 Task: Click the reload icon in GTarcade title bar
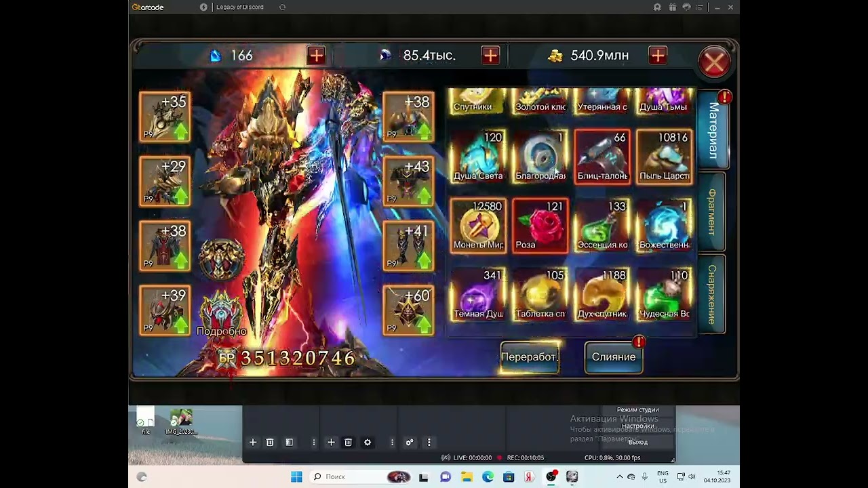coord(282,7)
